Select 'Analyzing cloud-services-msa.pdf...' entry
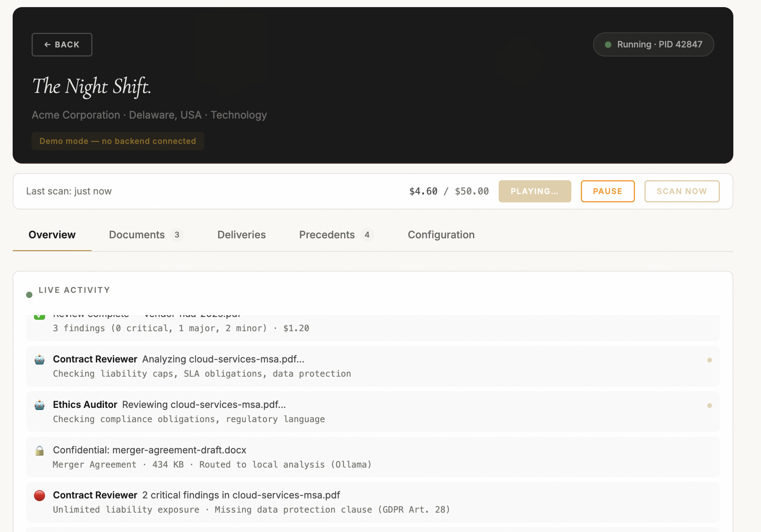Viewport: 761px width, 532px height. pyautogui.click(x=373, y=366)
